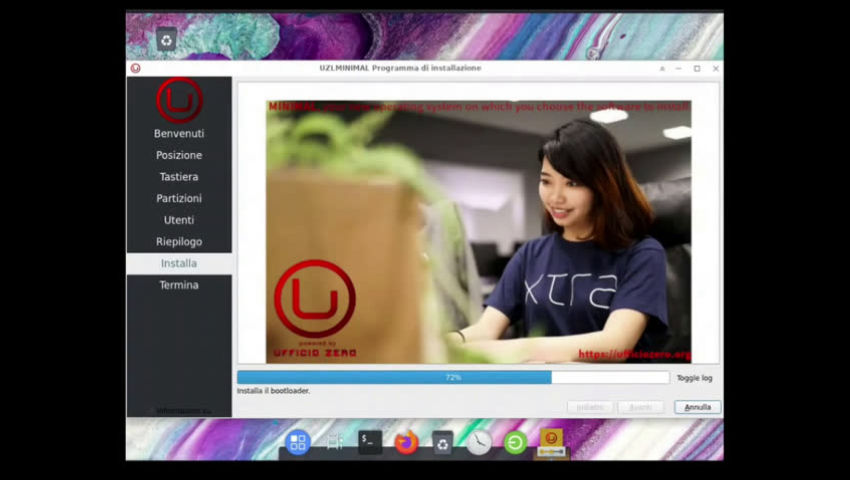
Task: Open the desktop trash icon
Action: pos(167,39)
